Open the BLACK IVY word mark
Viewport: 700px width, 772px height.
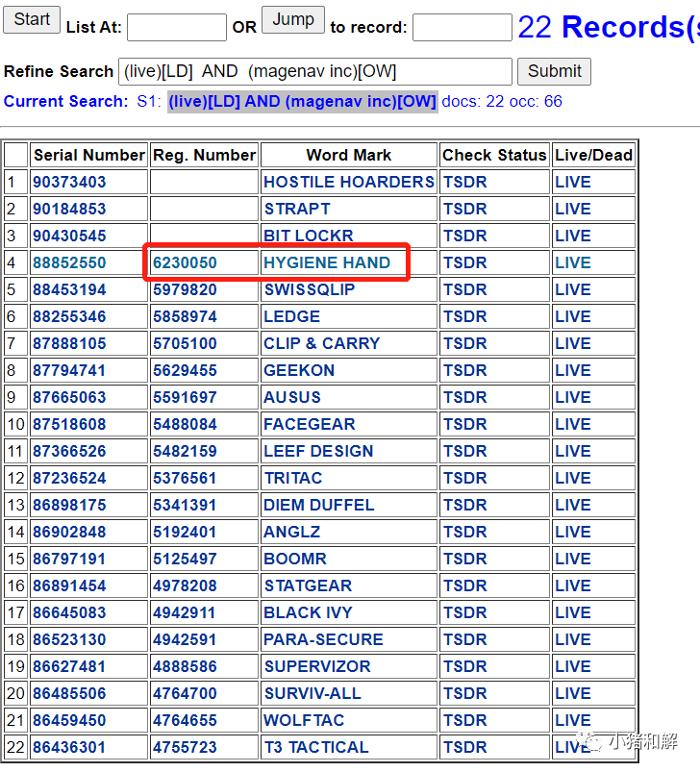pos(308,612)
